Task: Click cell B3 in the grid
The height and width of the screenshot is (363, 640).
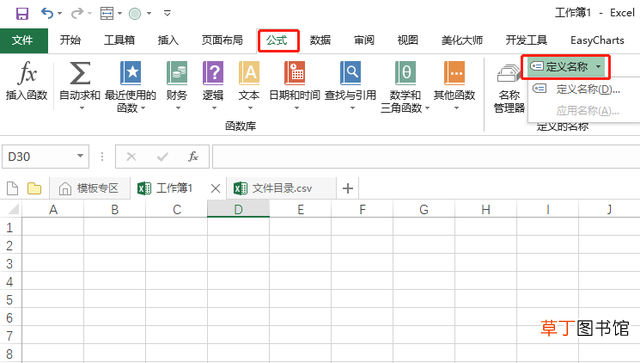Action: point(115,263)
